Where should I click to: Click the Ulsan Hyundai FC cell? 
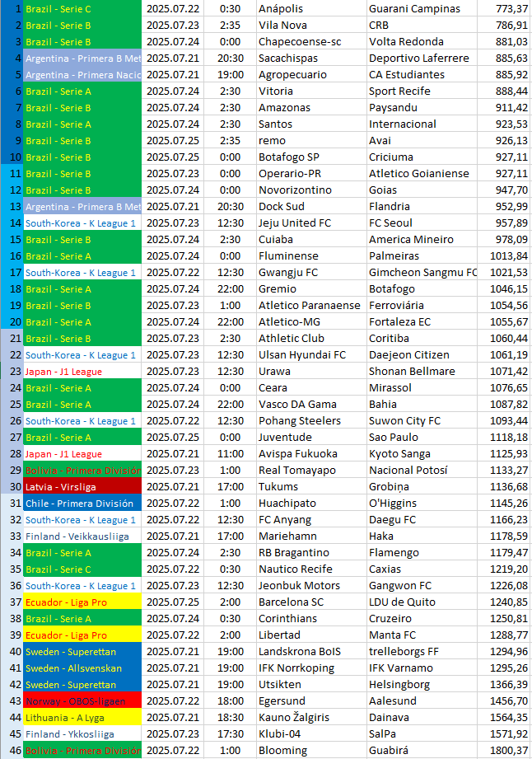(x=311, y=354)
